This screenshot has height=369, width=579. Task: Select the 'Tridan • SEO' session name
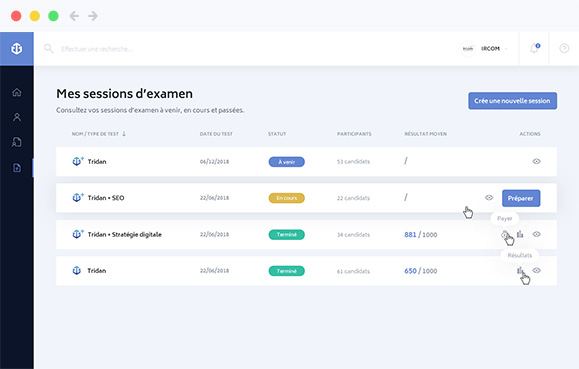(x=106, y=198)
